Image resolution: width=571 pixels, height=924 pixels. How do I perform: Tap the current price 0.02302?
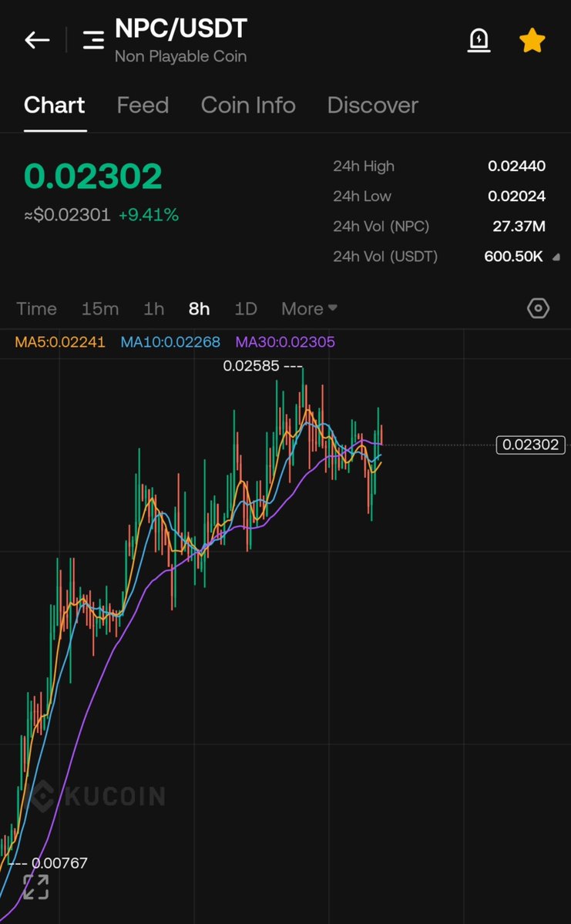pyautogui.click(x=93, y=176)
